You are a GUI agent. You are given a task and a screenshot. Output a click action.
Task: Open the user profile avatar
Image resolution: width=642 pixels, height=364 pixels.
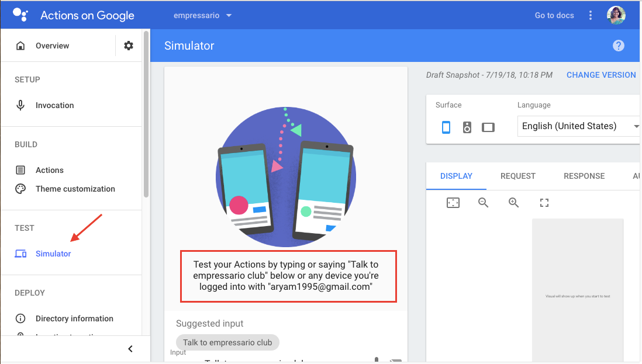click(616, 16)
